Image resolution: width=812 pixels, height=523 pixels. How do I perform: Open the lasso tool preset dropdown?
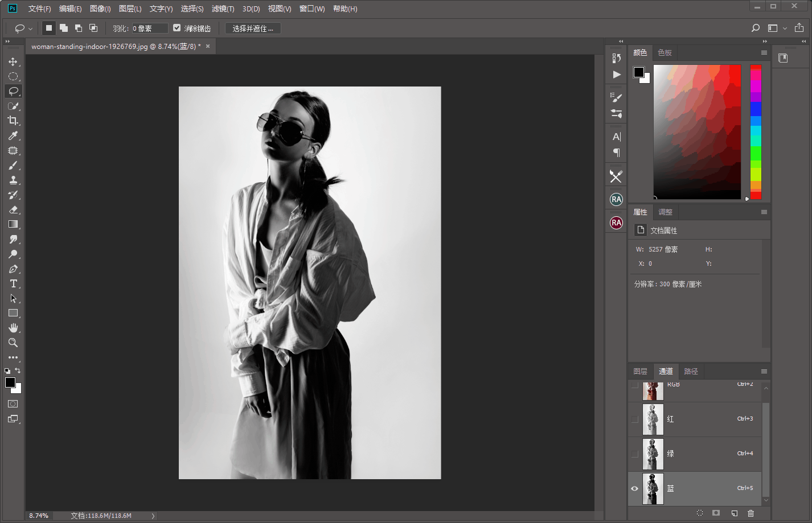click(23, 28)
